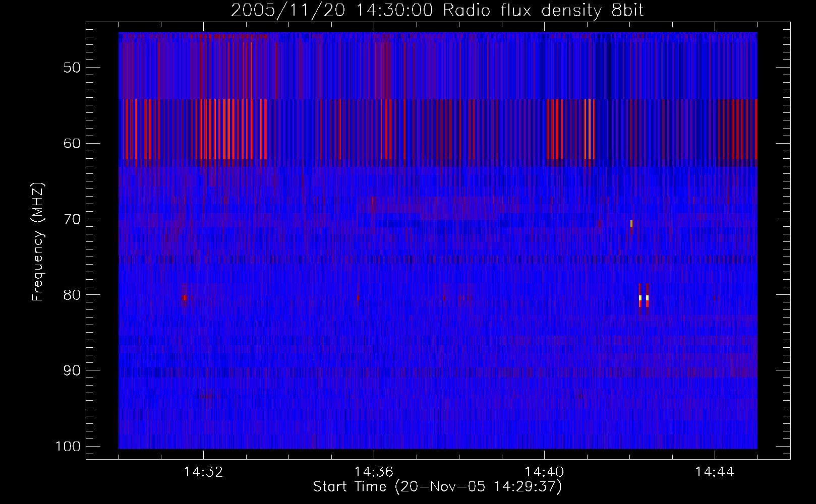816x504 pixels.
Task: Click the yellow spike near 70 MHz
Action: coord(631,224)
